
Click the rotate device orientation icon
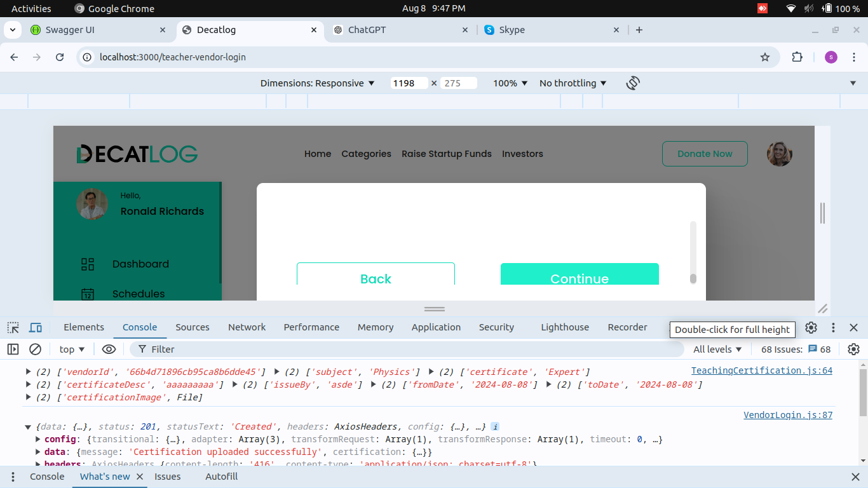pyautogui.click(x=632, y=83)
